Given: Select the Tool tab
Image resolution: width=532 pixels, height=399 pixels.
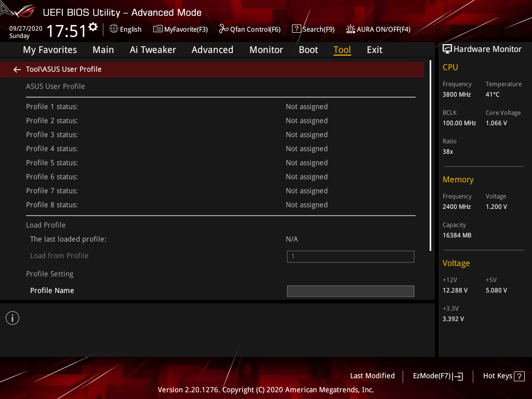Looking at the screenshot, I should pos(342,50).
